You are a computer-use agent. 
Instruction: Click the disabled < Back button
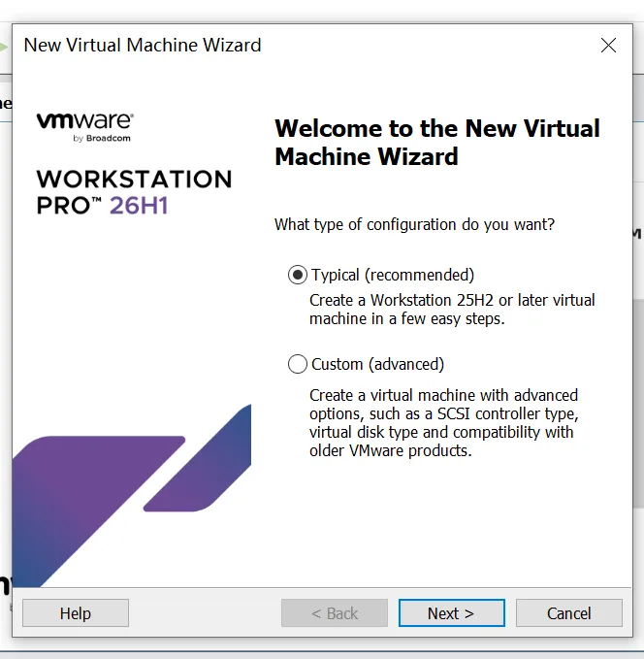point(335,613)
